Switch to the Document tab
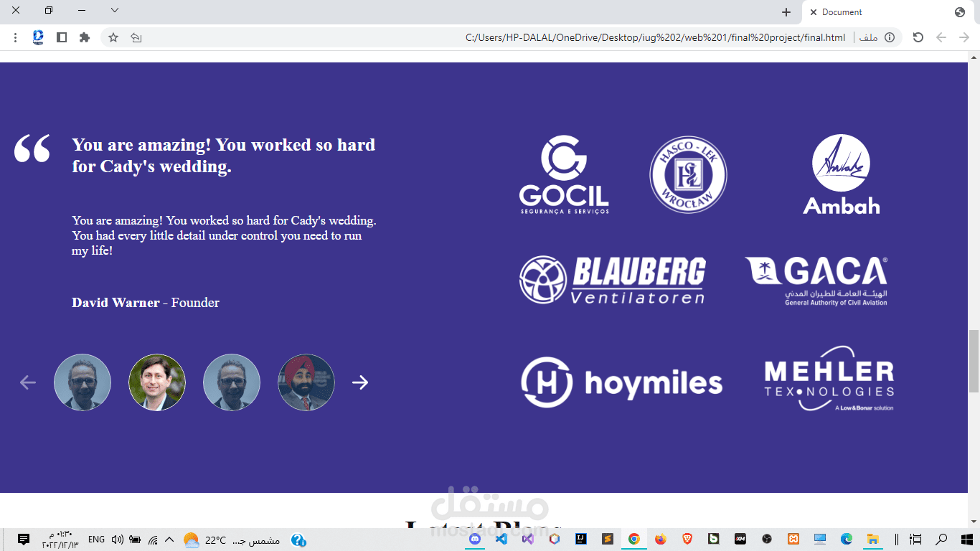The height and width of the screenshot is (551, 980). point(887,12)
